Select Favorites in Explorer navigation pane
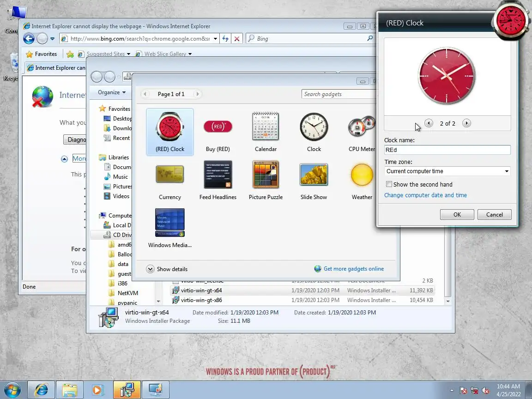 tap(115, 109)
